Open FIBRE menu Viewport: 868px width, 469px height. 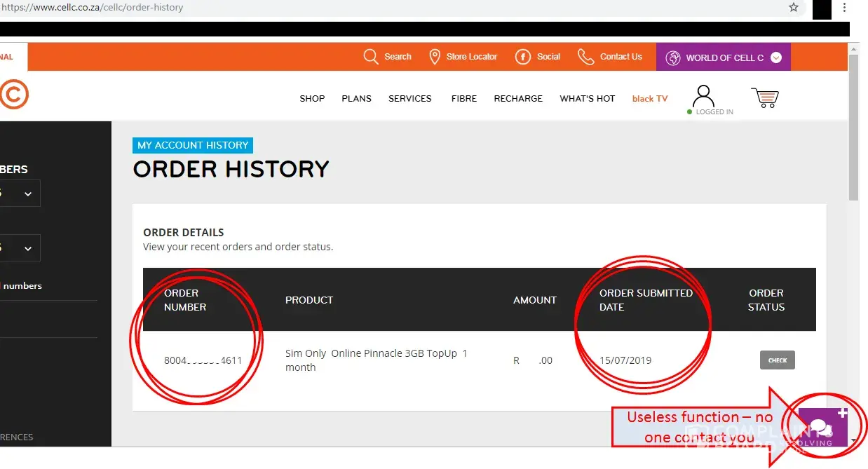point(464,98)
